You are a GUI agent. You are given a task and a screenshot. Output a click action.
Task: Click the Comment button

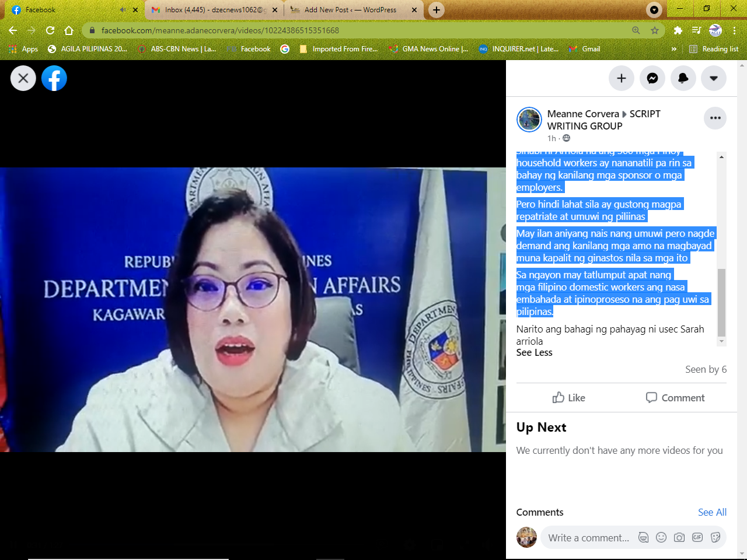(x=675, y=398)
